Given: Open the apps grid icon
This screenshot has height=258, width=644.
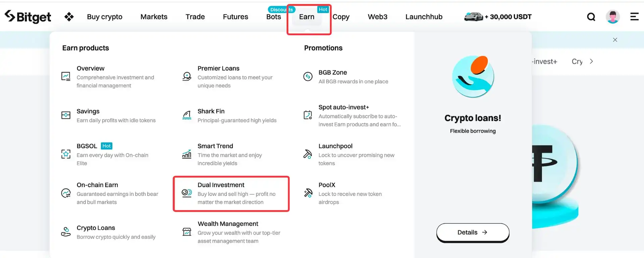Looking at the screenshot, I should coord(69,17).
